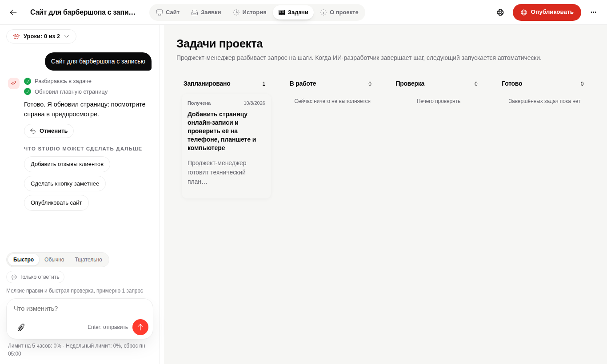Image resolution: width=607 pixels, height=364 pixels.
Task: Click the date '10/8/2026' on task card
Action: click(x=254, y=103)
